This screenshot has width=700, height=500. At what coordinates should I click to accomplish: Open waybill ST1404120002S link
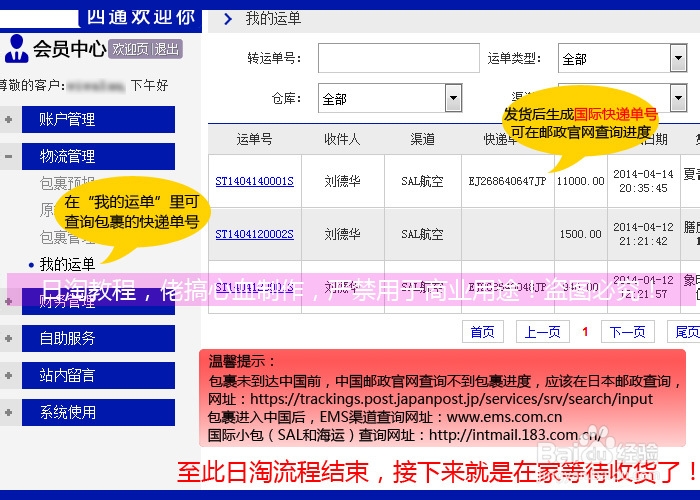point(254,234)
